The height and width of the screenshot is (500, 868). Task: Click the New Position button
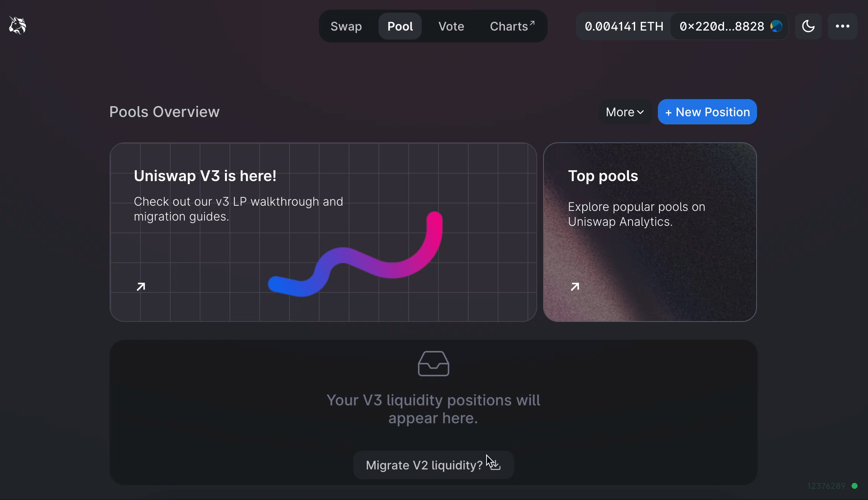coord(708,112)
